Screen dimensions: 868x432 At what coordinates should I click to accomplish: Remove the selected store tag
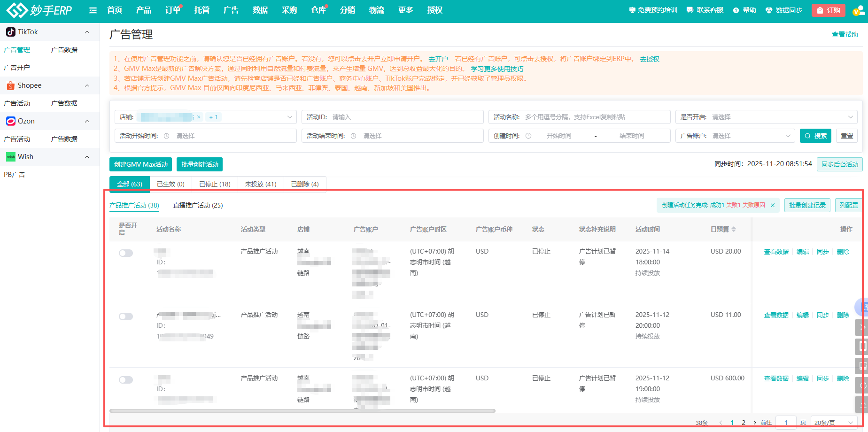coord(199,117)
